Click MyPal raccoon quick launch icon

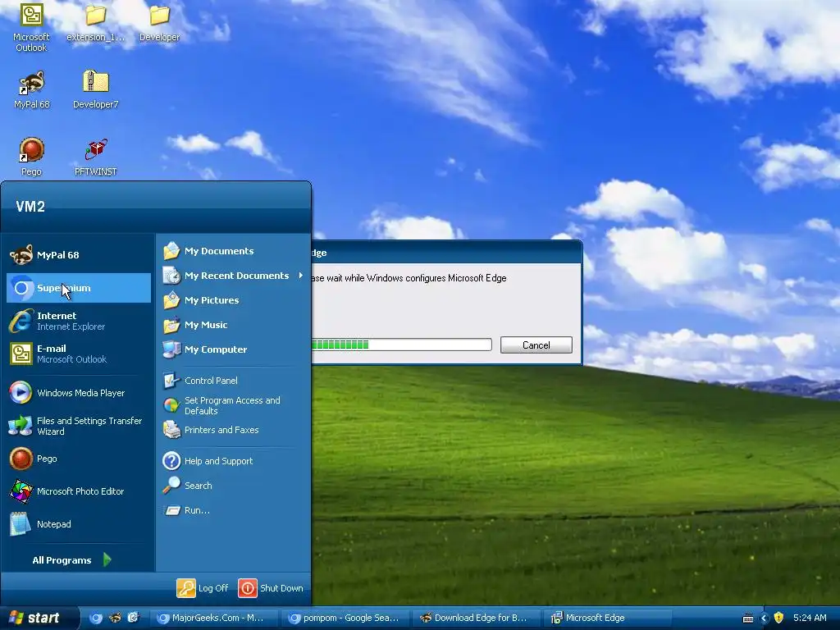115,618
